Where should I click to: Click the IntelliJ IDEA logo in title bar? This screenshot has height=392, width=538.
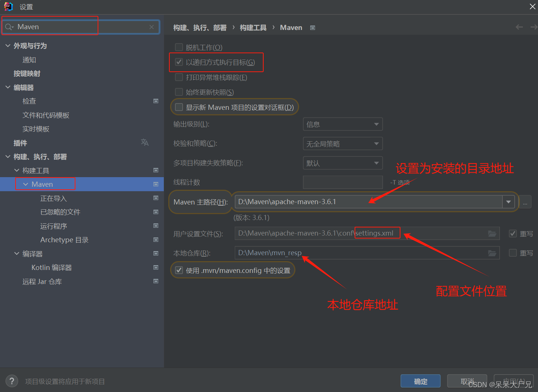8,6
